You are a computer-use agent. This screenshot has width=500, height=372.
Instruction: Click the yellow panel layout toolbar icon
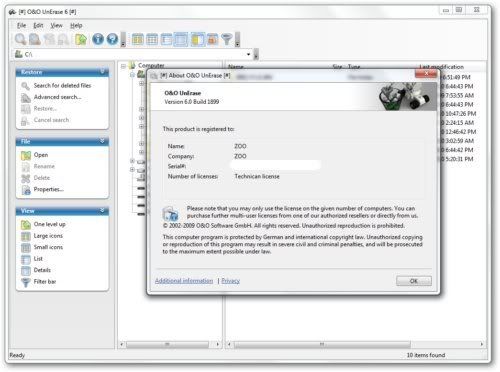(197, 39)
